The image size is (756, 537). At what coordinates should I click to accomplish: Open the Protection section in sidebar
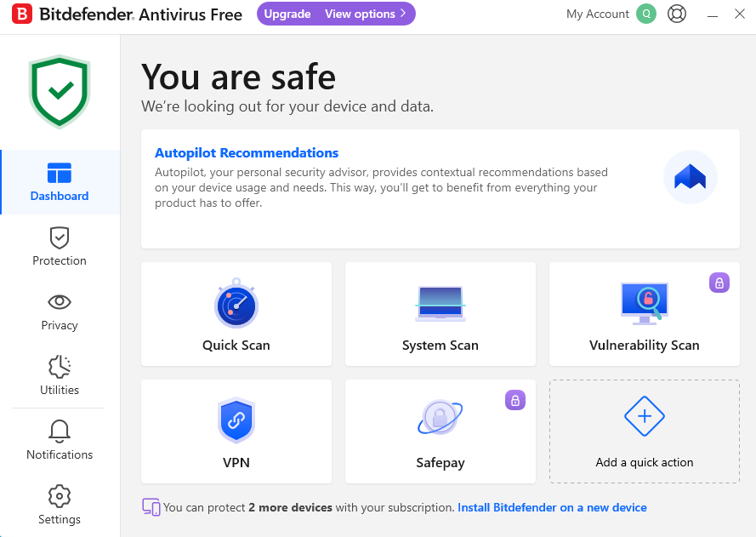coord(60,247)
